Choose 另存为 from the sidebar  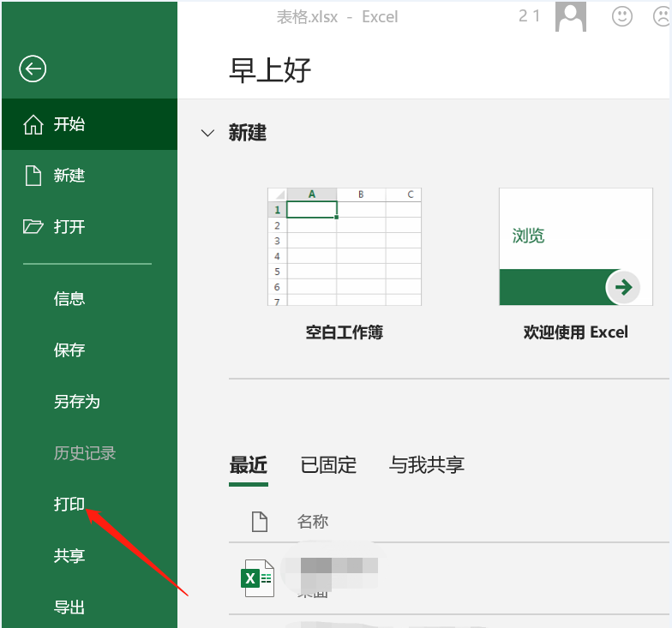coord(77,401)
